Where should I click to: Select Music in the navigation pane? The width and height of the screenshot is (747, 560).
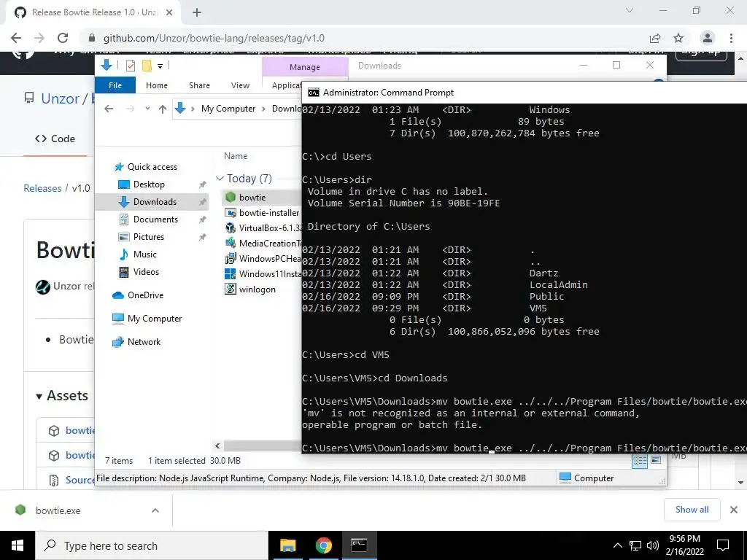[x=145, y=254]
